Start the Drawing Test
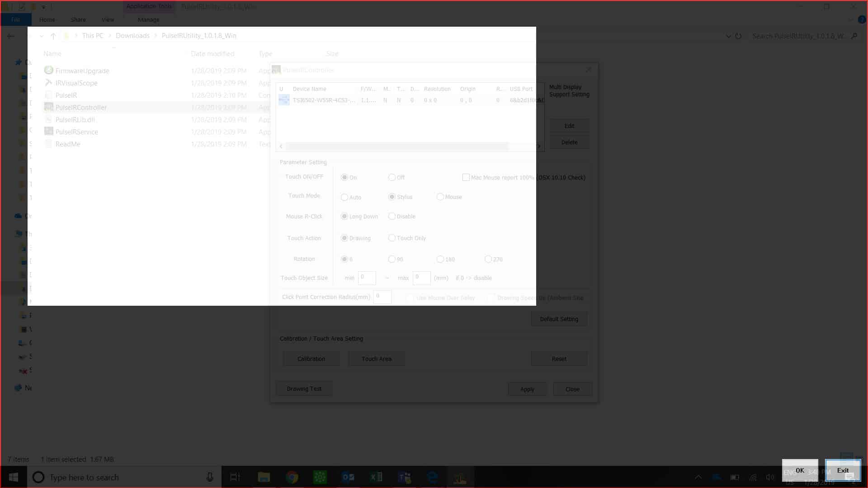This screenshot has width=868, height=488. pyautogui.click(x=304, y=389)
